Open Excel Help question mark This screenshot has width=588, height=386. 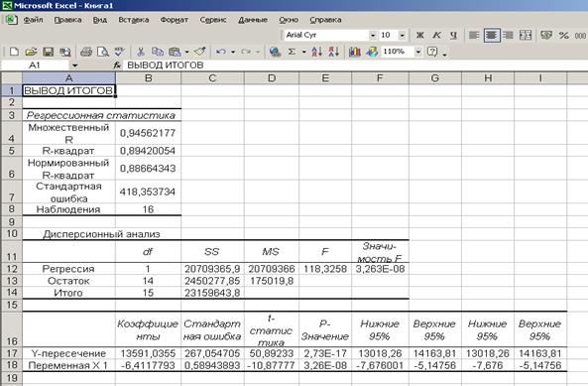tap(432, 52)
